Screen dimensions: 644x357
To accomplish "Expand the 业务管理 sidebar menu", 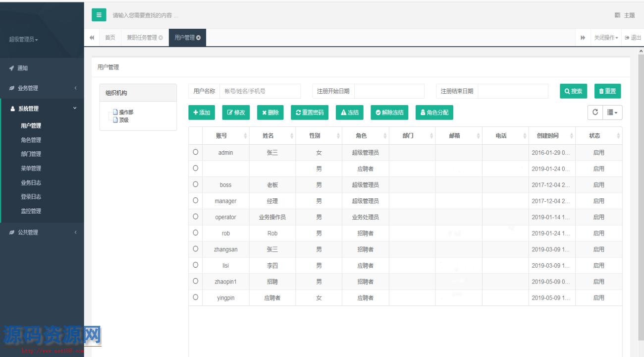I will coord(42,88).
